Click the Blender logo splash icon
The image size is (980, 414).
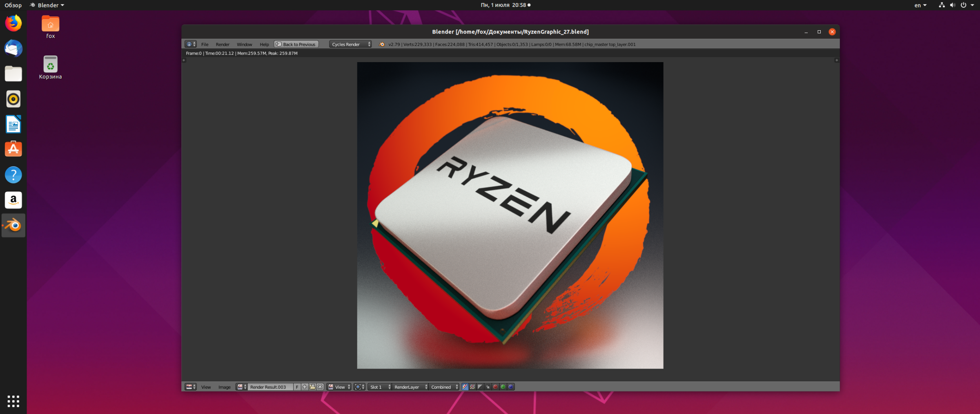coord(382,45)
